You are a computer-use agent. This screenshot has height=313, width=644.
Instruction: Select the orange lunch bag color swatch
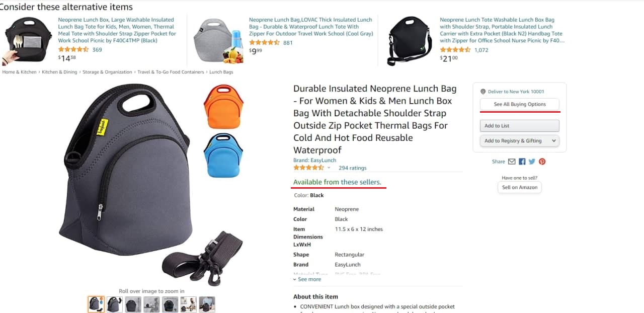(223, 106)
